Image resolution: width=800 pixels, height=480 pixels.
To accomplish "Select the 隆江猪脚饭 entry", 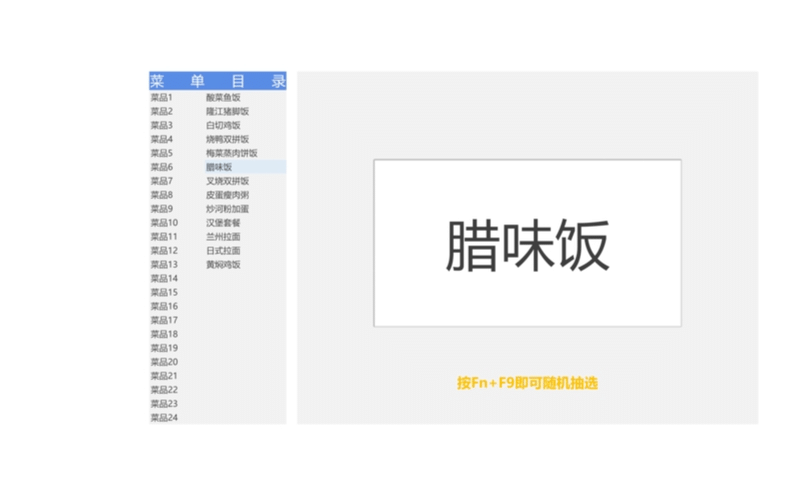I will click(x=227, y=112).
